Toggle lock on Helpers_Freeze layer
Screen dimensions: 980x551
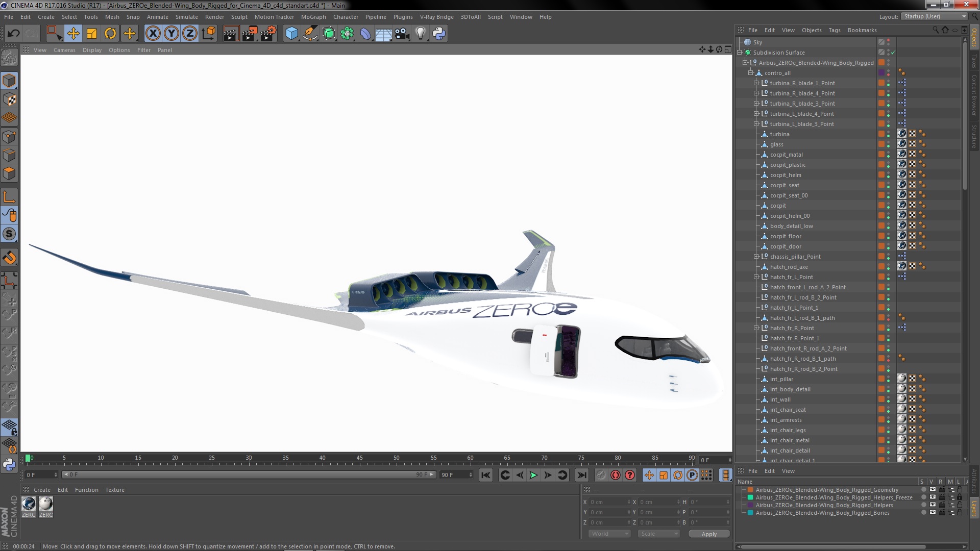960,497
